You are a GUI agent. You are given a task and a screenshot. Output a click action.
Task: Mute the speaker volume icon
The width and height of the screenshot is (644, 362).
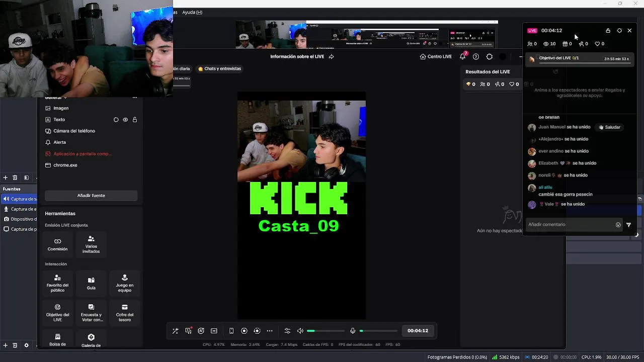tap(300, 331)
